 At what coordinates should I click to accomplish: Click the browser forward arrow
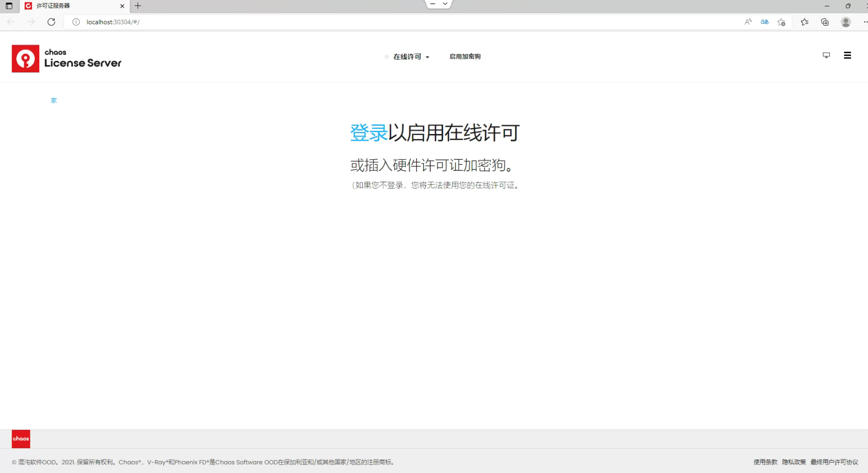tap(31, 22)
